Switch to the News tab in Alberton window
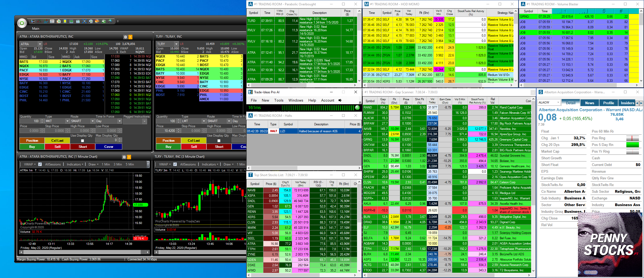The height and width of the screenshot is (278, 644). tap(589, 103)
